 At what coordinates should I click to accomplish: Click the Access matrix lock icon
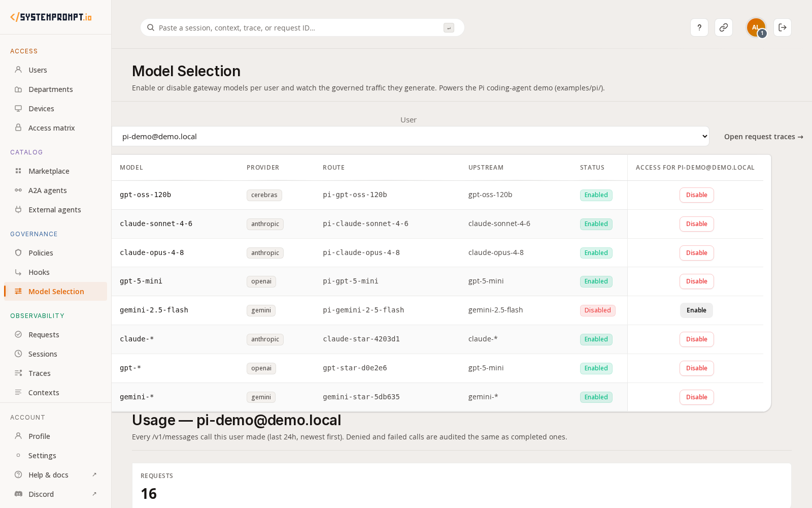coord(18,128)
